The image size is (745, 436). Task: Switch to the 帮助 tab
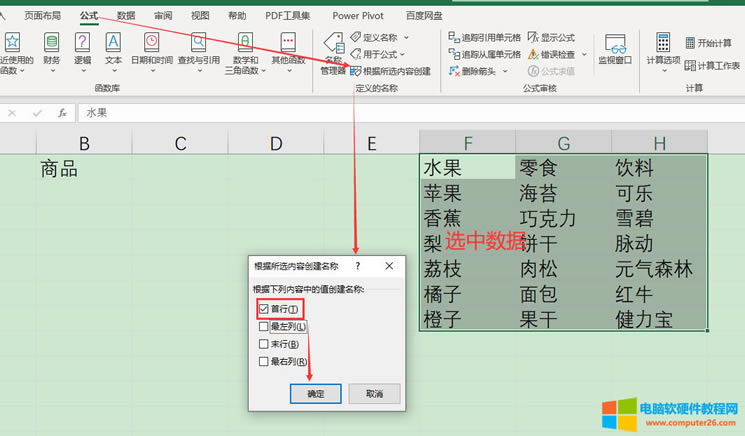pyautogui.click(x=237, y=16)
